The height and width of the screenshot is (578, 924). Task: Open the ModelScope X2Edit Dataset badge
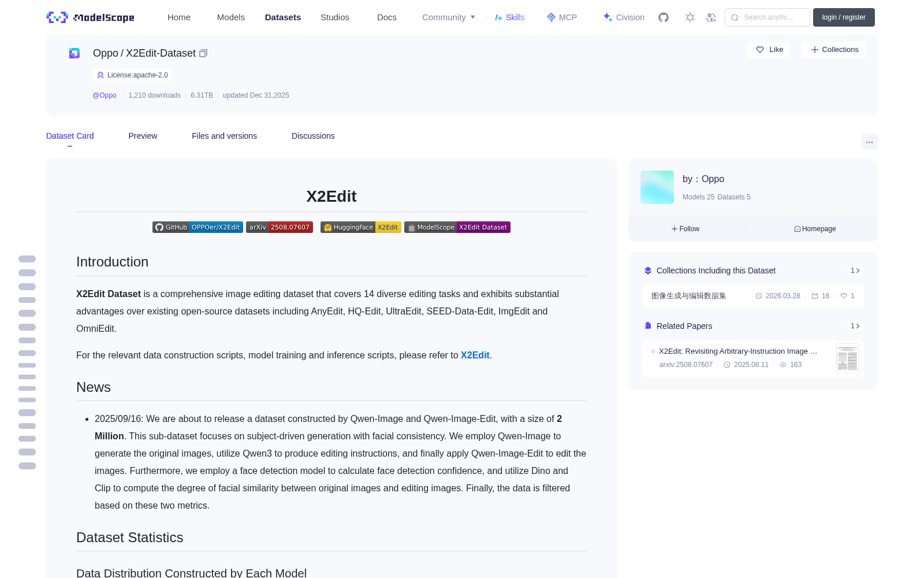(457, 227)
